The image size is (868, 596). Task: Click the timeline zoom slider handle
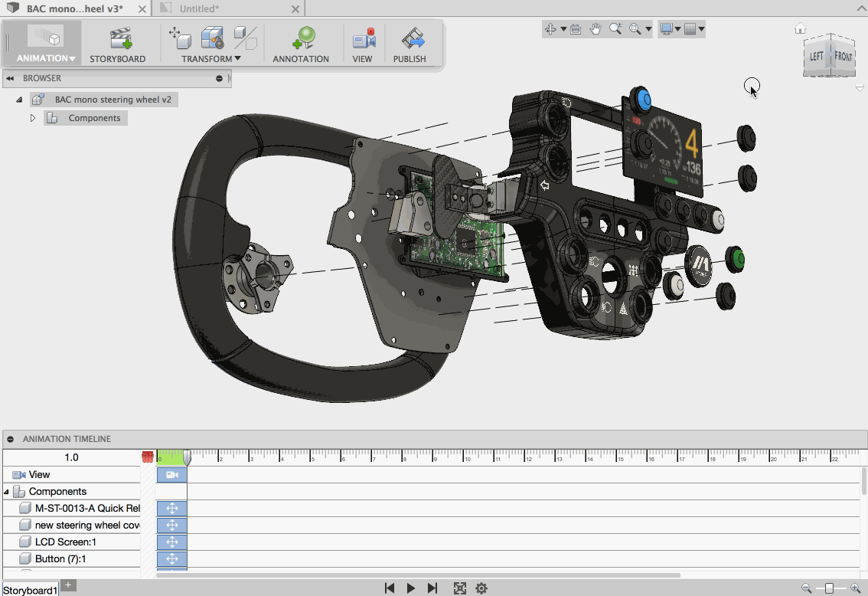pos(830,588)
